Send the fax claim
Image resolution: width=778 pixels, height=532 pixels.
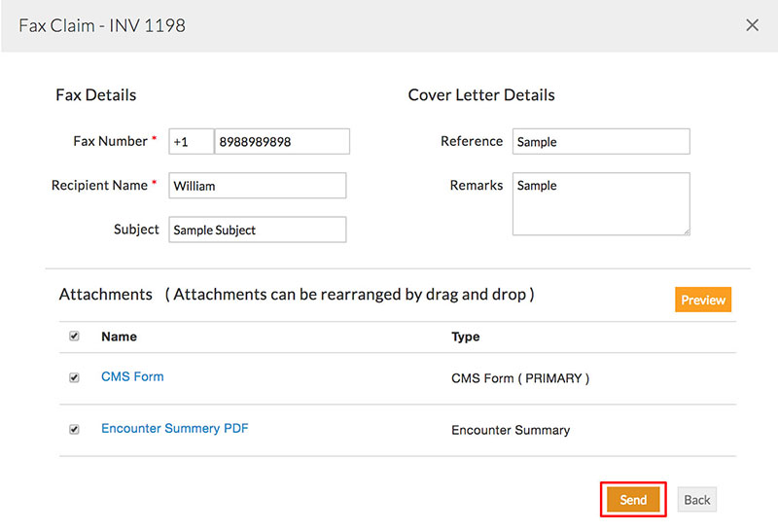tap(633, 500)
